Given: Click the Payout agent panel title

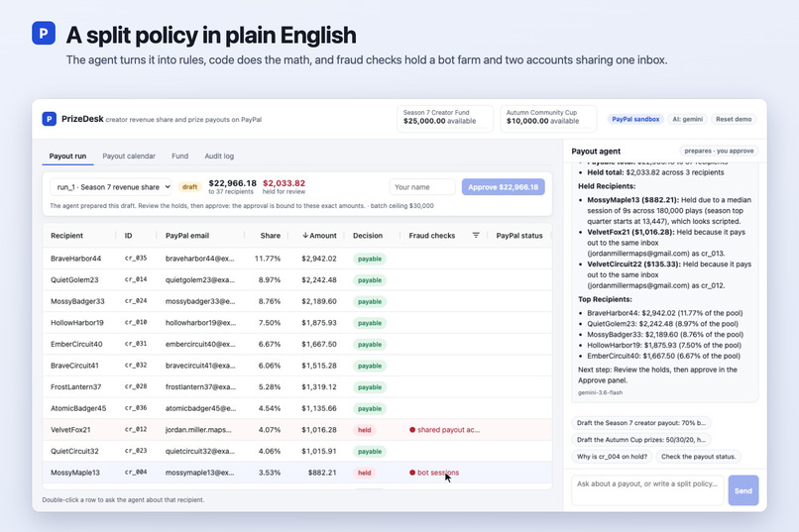Looking at the screenshot, I should point(596,152).
